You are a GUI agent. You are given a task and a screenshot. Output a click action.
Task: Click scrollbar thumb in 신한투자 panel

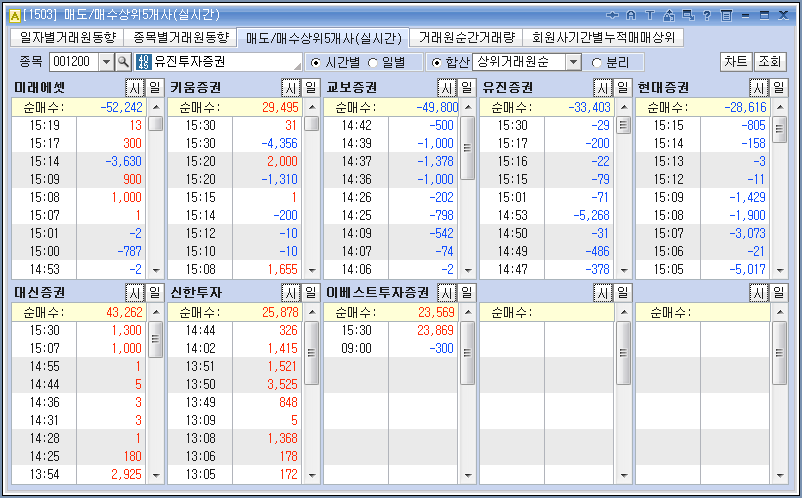pos(312,353)
